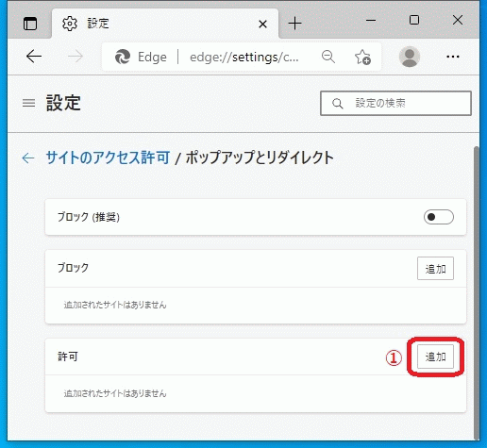This screenshot has width=487, height=448.
Task: Add this page to favorites star icon
Action: click(x=362, y=57)
